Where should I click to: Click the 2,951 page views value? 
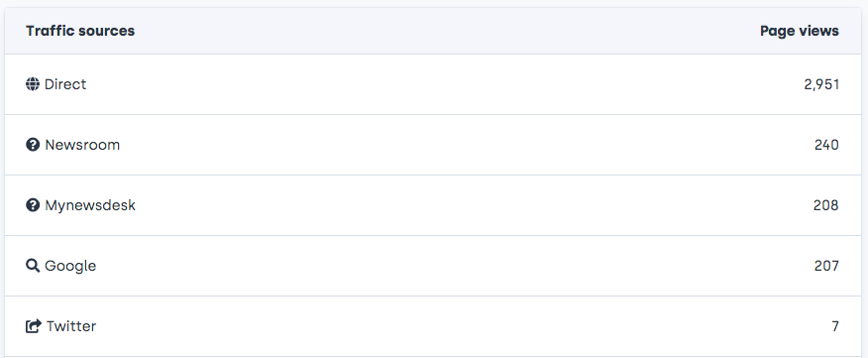[821, 84]
